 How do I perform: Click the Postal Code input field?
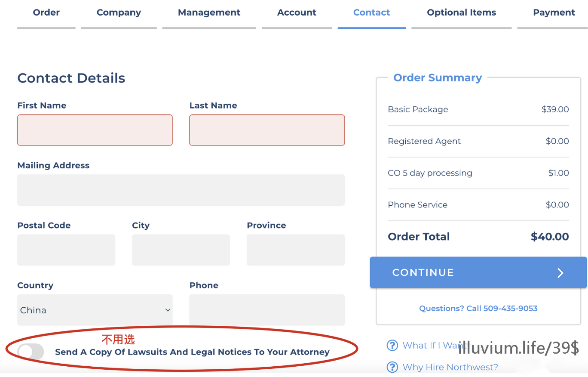pyautogui.click(x=66, y=250)
